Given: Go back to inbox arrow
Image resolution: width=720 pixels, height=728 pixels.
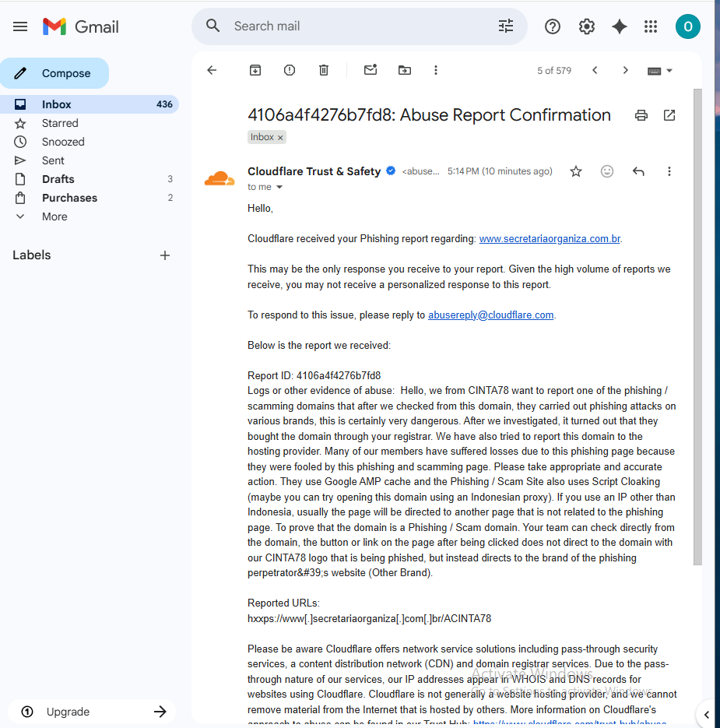Looking at the screenshot, I should 212,70.
